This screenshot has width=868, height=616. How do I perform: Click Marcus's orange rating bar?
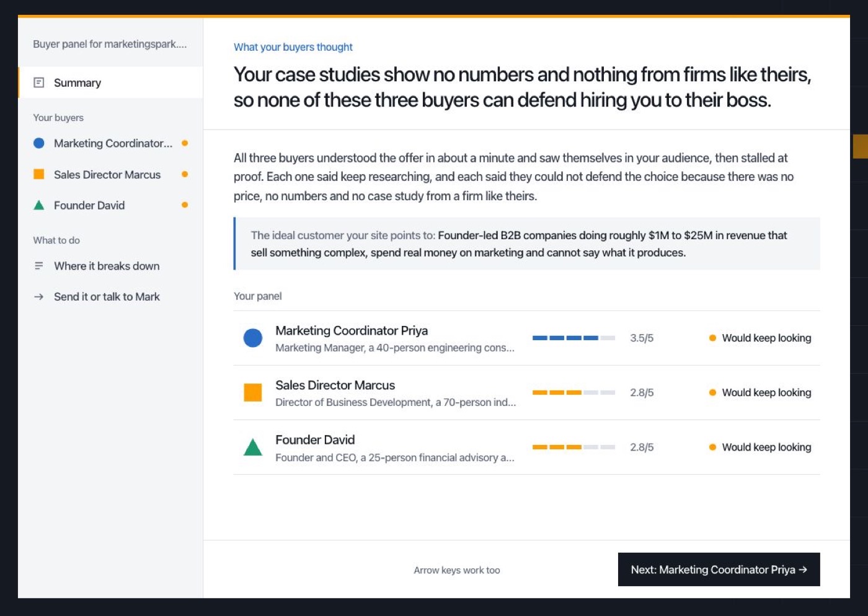pos(573,392)
